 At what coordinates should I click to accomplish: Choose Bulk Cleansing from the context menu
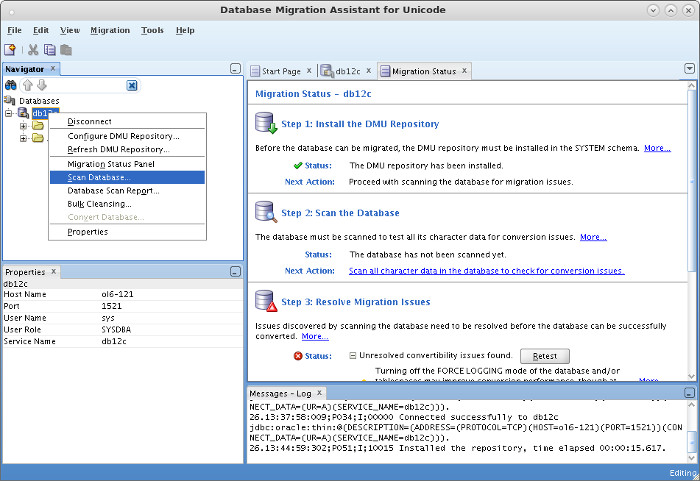[x=127, y=204]
